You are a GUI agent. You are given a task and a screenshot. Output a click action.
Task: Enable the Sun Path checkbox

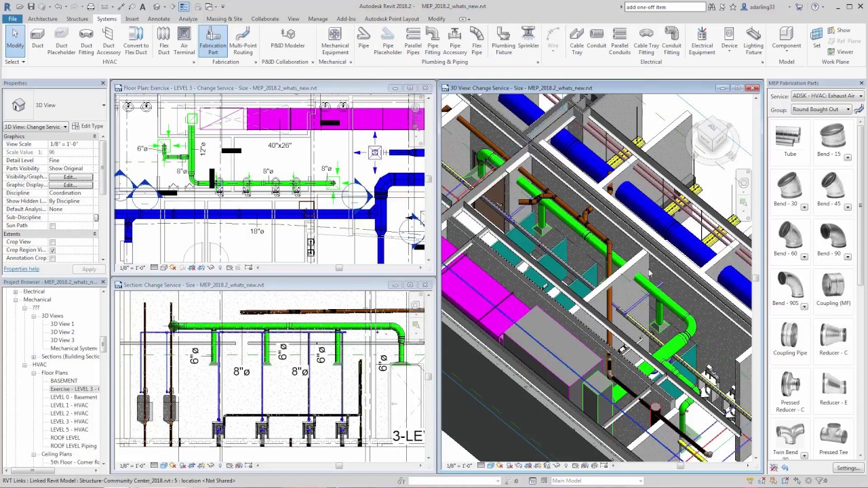point(52,225)
